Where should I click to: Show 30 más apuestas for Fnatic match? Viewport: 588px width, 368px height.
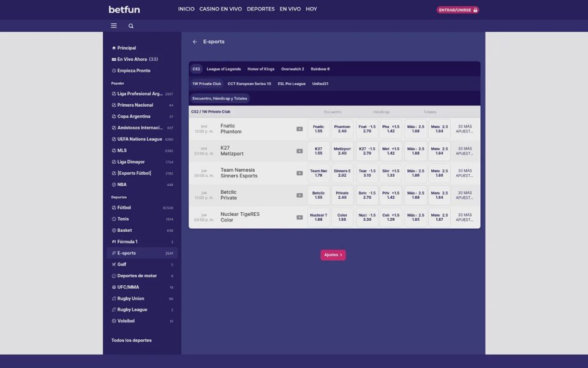pos(465,129)
